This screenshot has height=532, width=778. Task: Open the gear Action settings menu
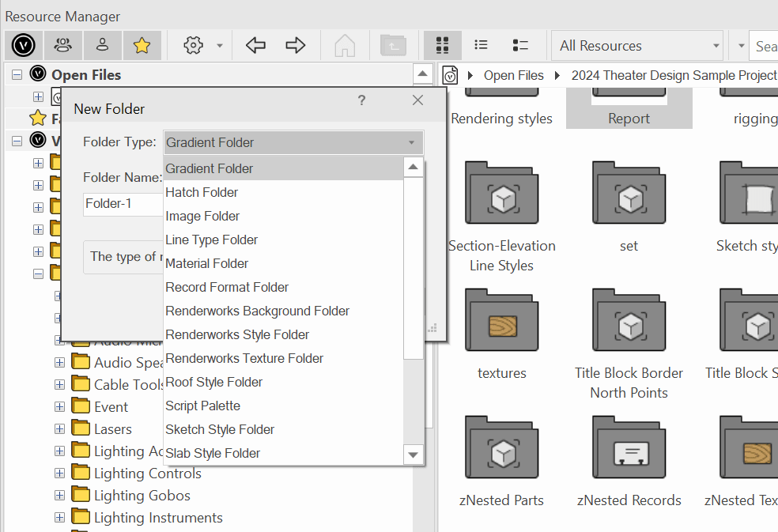193,45
